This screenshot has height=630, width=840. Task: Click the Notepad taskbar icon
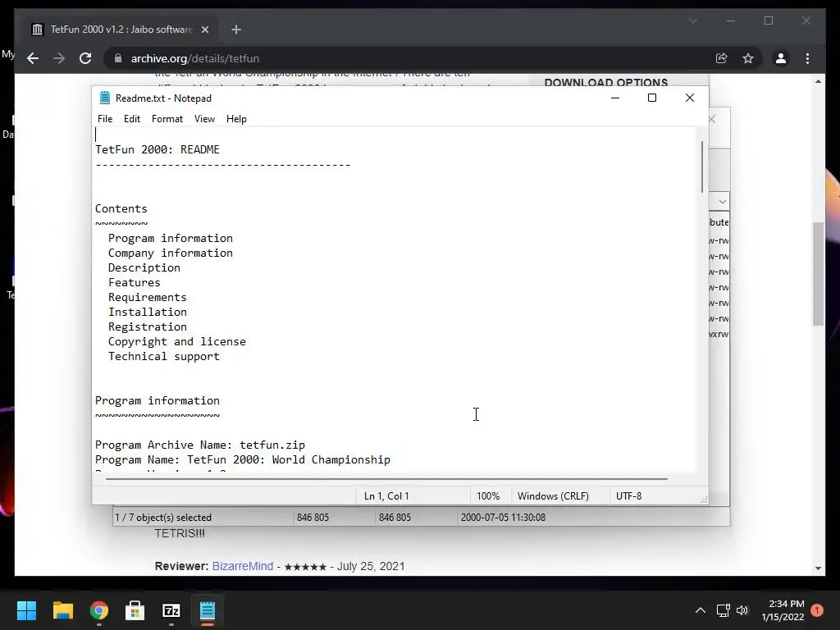point(208,610)
